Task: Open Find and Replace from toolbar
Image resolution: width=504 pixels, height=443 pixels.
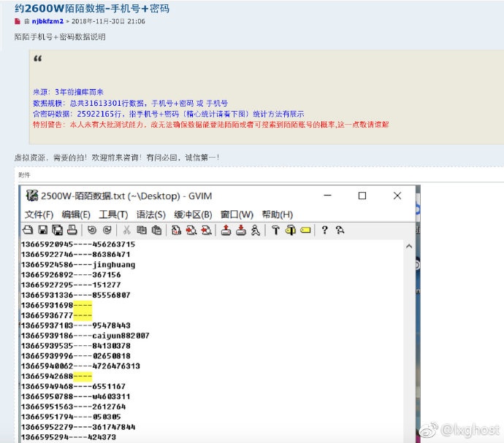Action: pyautogui.click(x=176, y=231)
